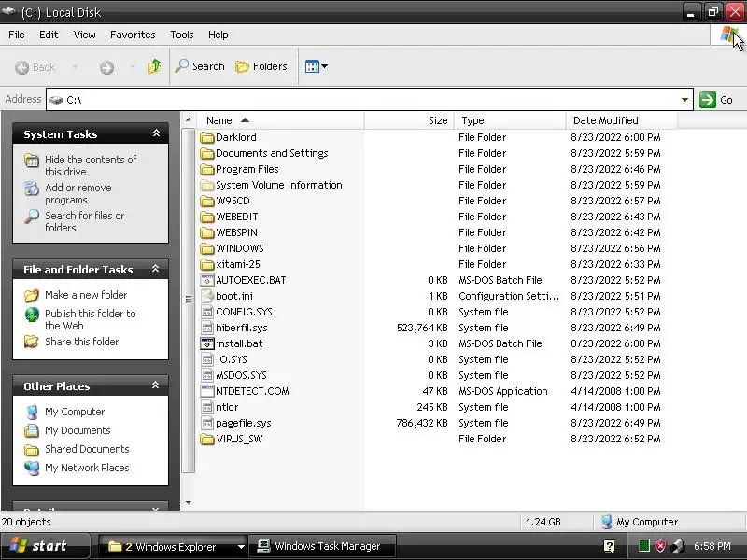Click the Address bar field showing C:\

pyautogui.click(x=369, y=100)
